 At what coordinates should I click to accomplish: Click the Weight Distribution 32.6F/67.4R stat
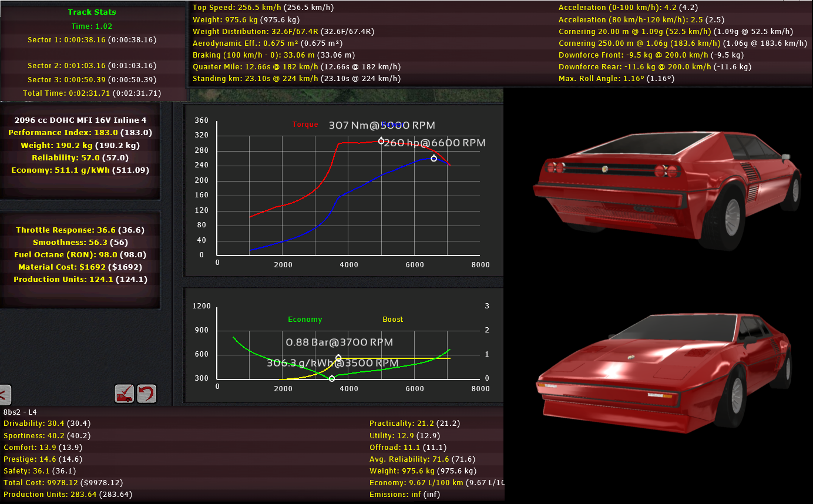[284, 31]
